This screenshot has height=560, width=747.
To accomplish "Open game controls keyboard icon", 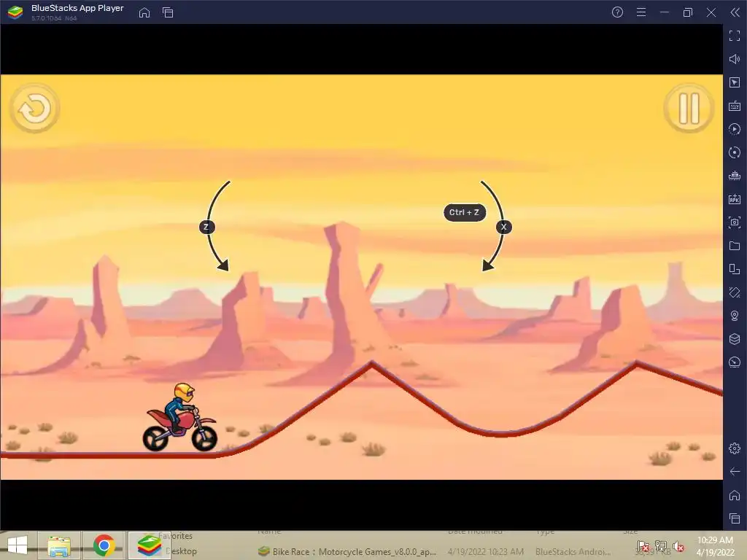I will (x=735, y=106).
